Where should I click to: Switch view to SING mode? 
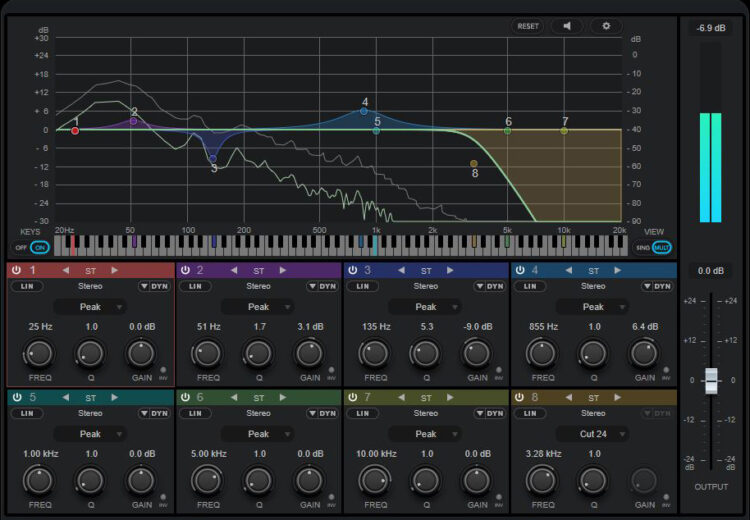(643, 247)
